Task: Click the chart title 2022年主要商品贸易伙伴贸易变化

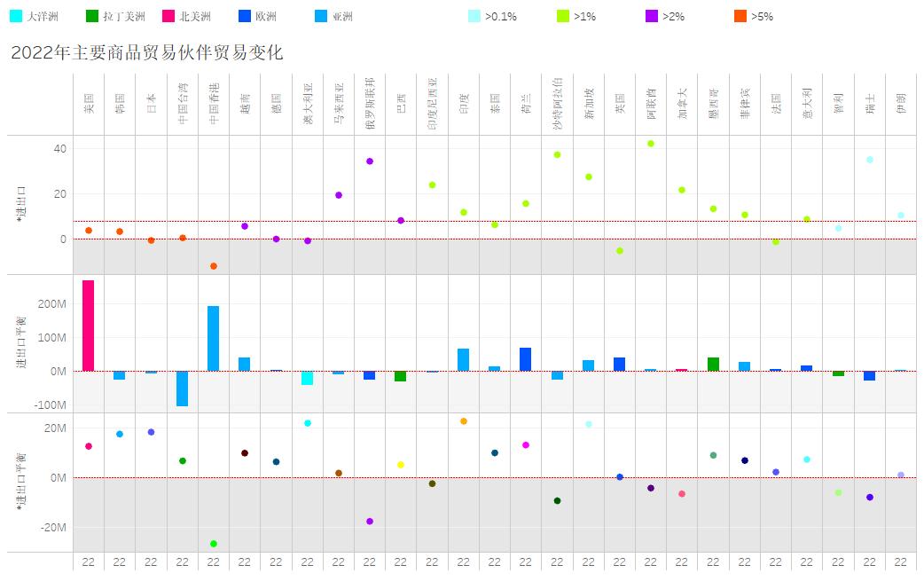Action: (146, 52)
